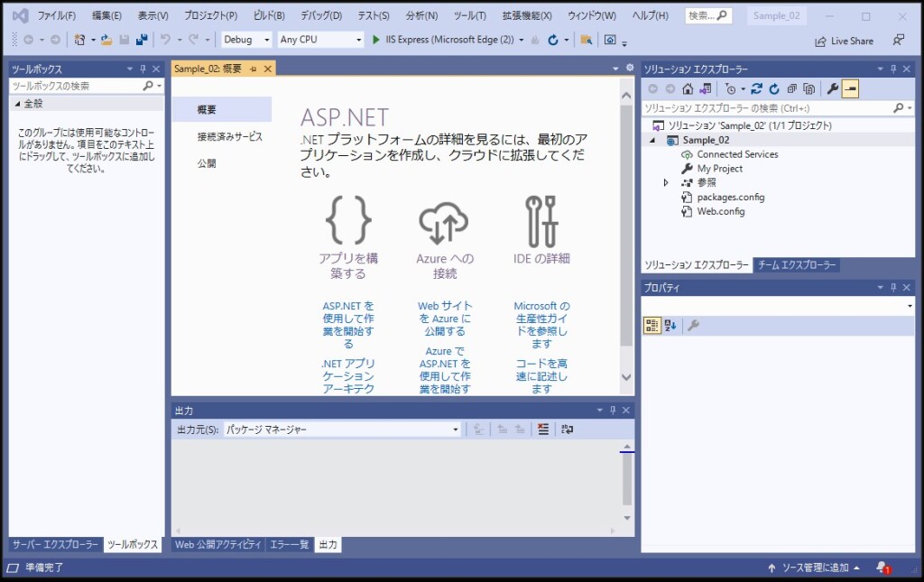
Task: Click Sync with Active Document icon
Action: click(756, 88)
